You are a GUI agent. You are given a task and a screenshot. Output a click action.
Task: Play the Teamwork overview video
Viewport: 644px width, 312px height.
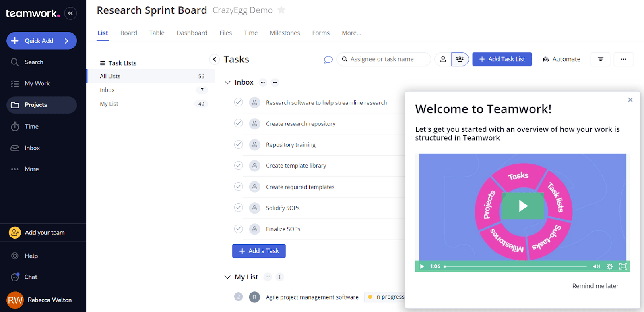[522, 206]
